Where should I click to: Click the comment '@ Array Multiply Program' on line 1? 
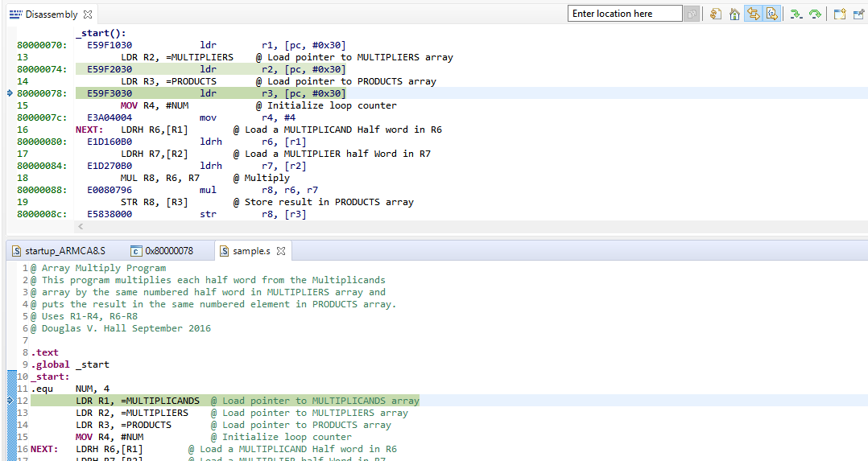tap(98, 268)
